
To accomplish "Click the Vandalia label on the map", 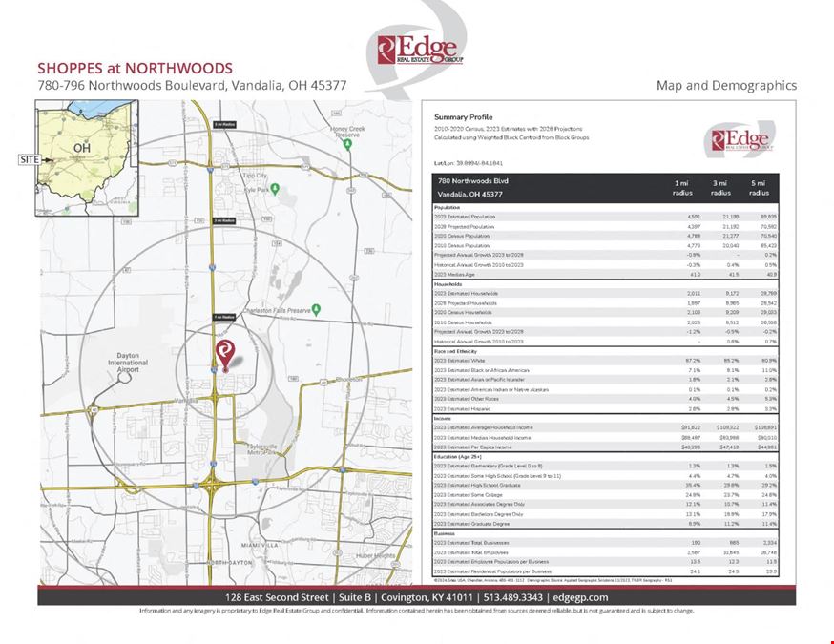I will [187, 401].
